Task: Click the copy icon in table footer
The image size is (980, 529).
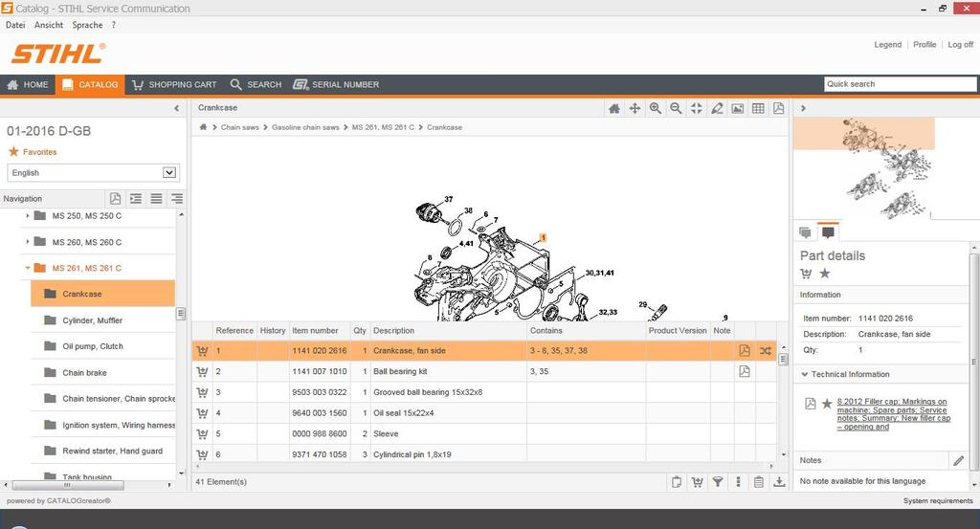Action: click(x=677, y=482)
